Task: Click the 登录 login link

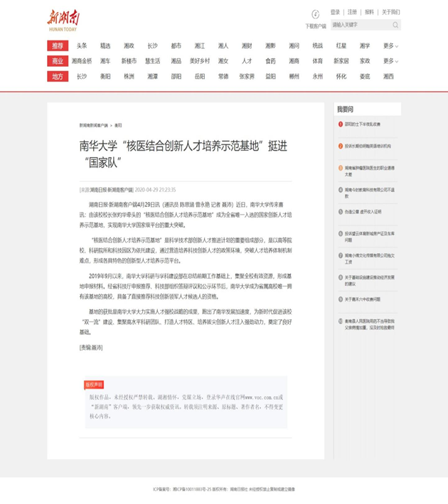Action: [335, 12]
